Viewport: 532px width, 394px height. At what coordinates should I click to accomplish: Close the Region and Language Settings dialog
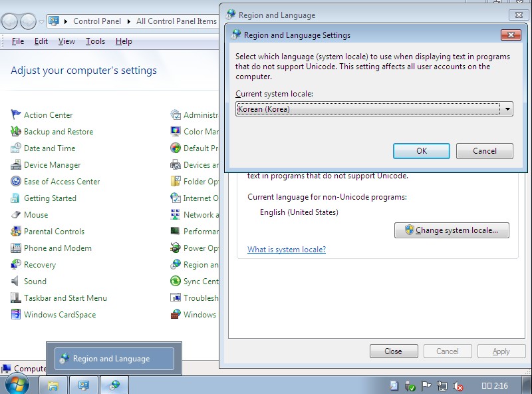coord(511,35)
